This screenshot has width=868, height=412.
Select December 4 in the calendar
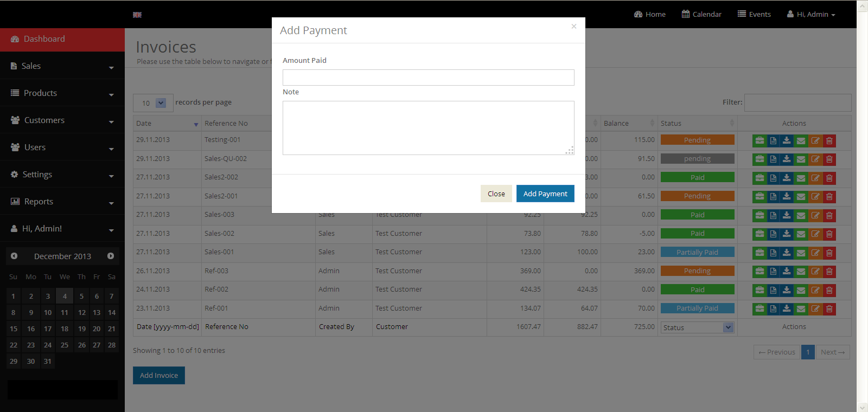coord(65,296)
